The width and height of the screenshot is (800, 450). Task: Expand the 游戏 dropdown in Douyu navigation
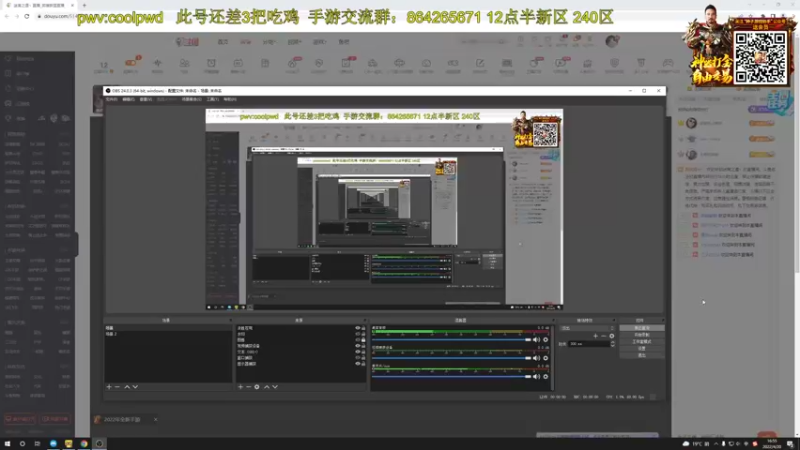click(319, 42)
